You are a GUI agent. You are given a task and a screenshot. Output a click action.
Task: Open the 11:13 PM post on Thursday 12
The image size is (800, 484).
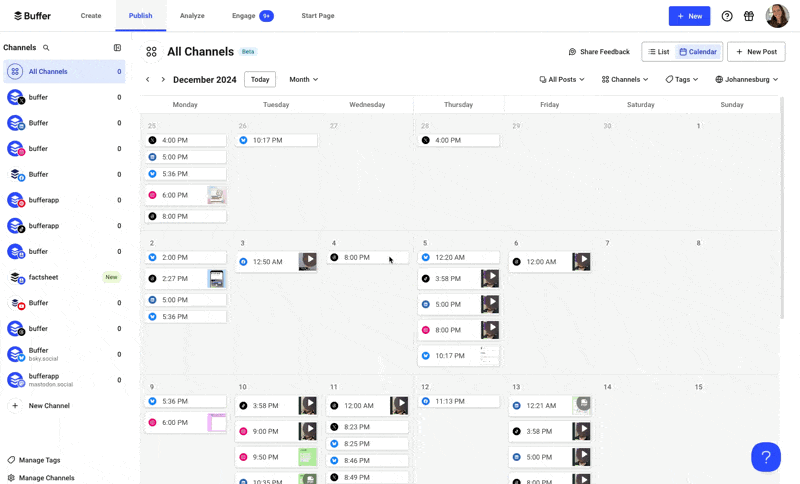click(459, 401)
